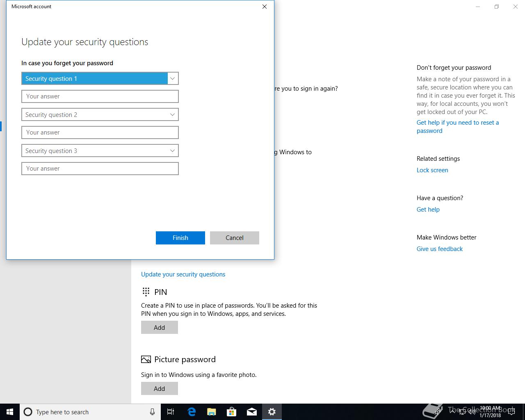The image size is (525, 420).
Task: Close the Microsoft account dialog
Action: click(x=265, y=7)
